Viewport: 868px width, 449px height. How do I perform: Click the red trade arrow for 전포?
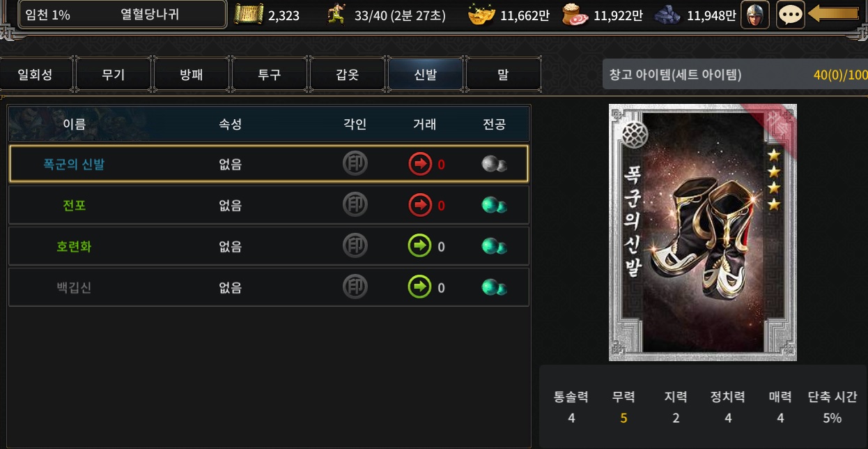point(420,205)
